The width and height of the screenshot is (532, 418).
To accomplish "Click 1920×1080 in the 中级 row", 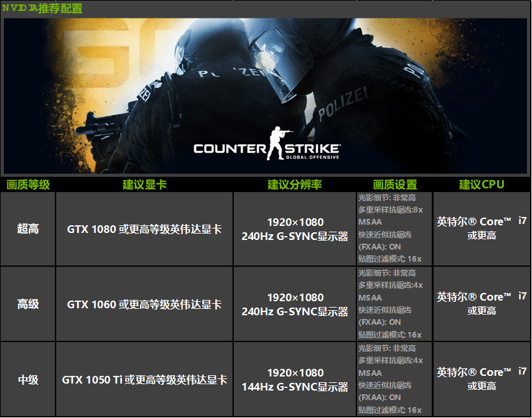I will pos(295,373).
